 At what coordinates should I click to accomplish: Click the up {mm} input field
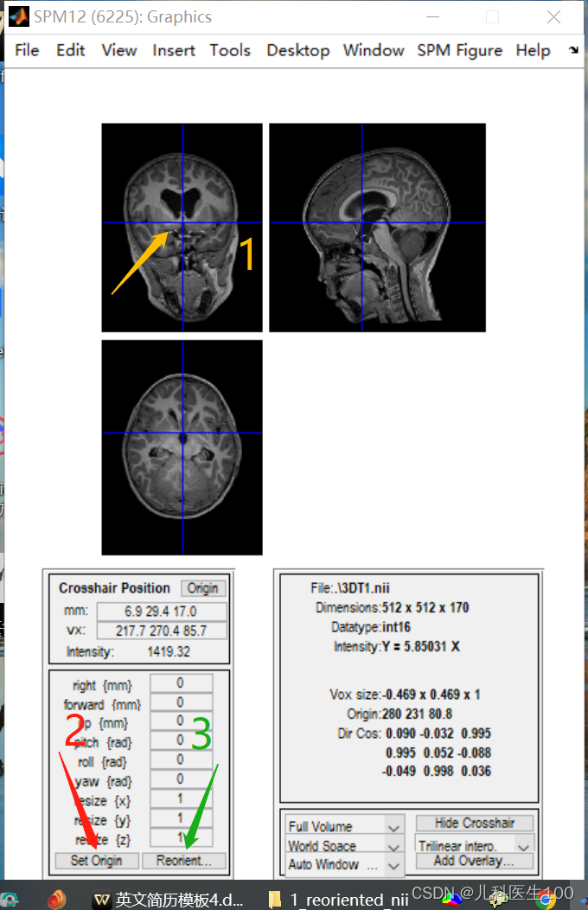point(181,721)
